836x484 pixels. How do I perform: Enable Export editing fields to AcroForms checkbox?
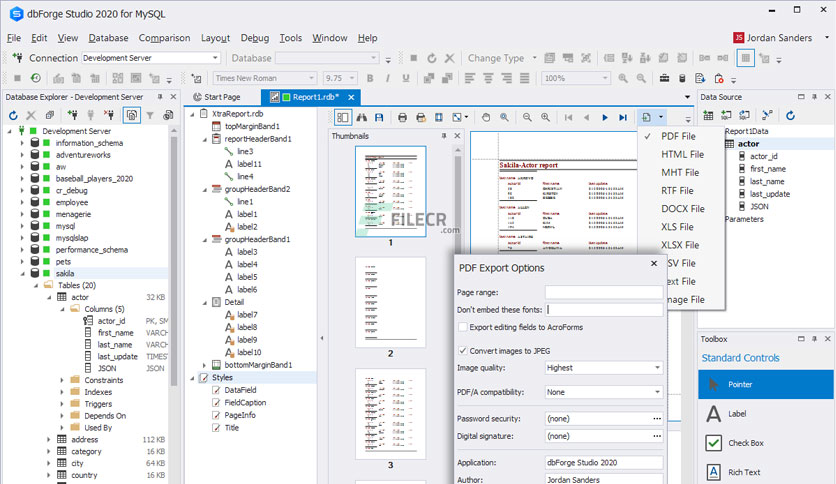pyautogui.click(x=463, y=327)
